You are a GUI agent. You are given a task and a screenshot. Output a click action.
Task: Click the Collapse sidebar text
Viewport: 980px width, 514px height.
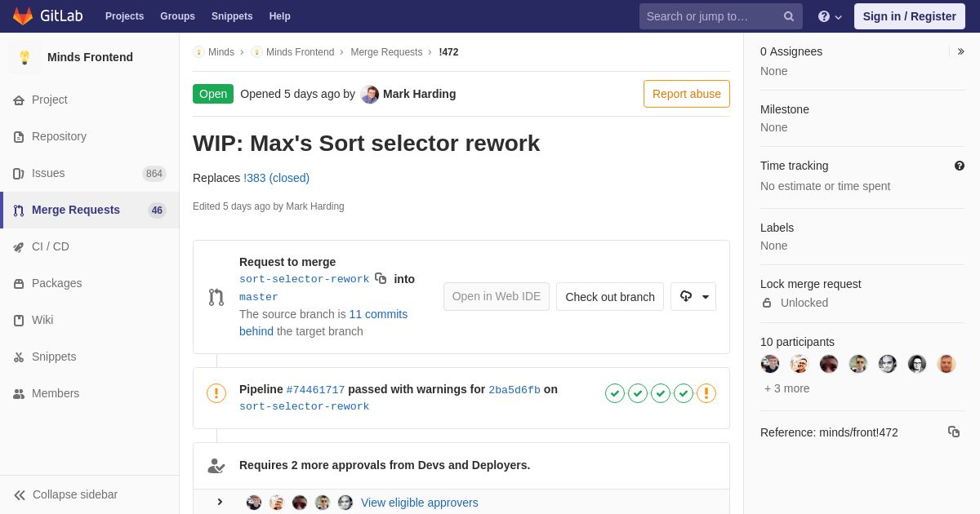point(75,494)
